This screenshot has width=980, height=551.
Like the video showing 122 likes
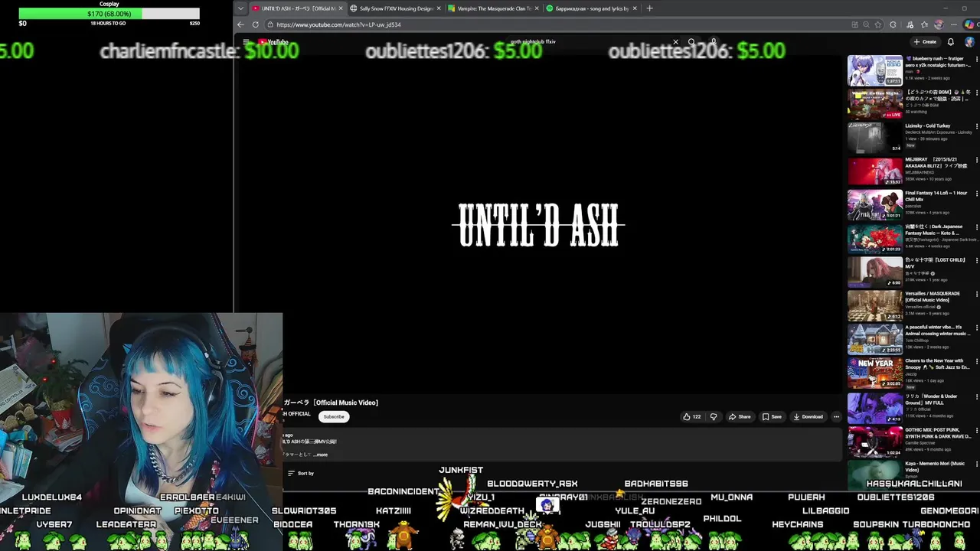691,416
